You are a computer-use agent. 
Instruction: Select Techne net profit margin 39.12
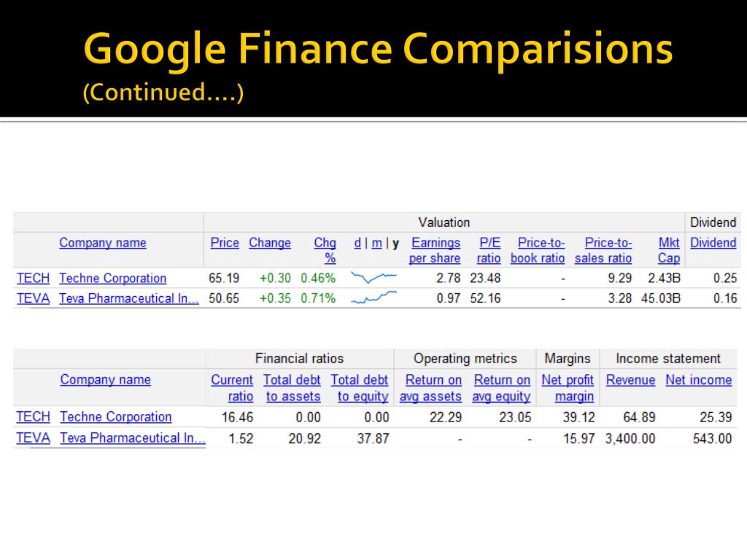pos(578,418)
